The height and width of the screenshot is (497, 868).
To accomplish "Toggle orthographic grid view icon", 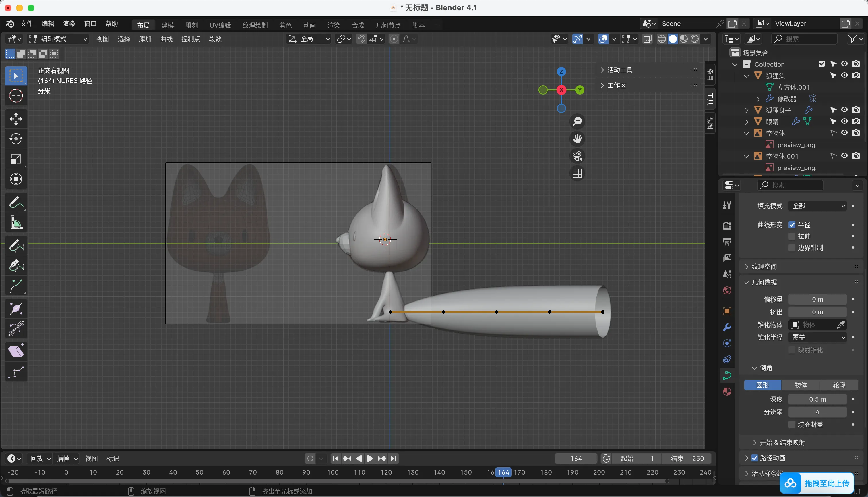I will tap(577, 174).
